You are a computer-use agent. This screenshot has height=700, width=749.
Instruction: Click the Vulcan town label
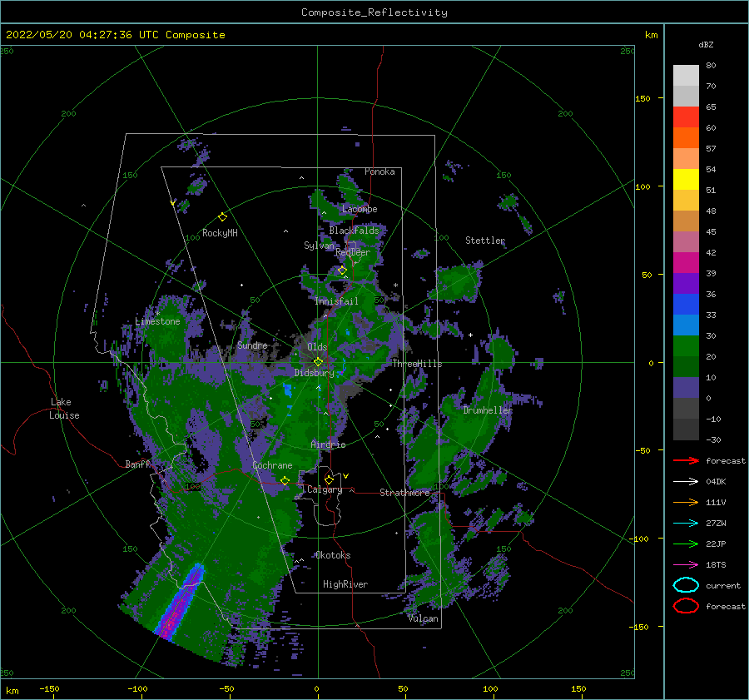424,618
